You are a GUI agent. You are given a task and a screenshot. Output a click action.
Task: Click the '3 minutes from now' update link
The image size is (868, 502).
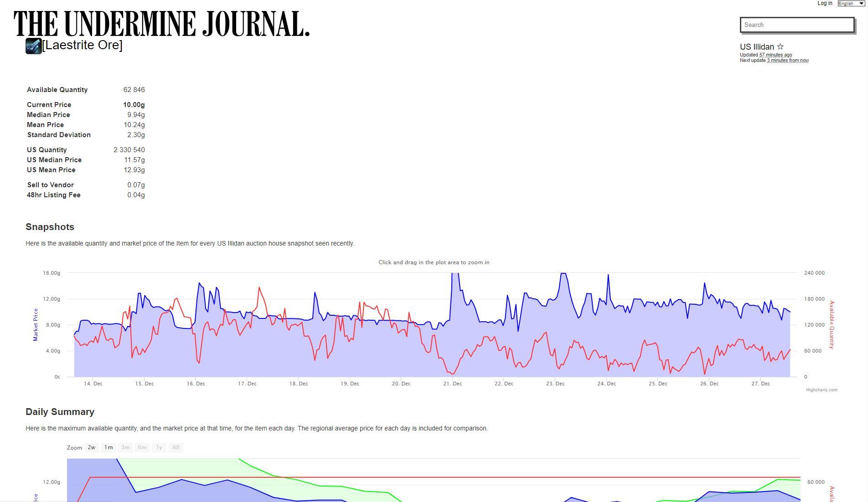787,60
